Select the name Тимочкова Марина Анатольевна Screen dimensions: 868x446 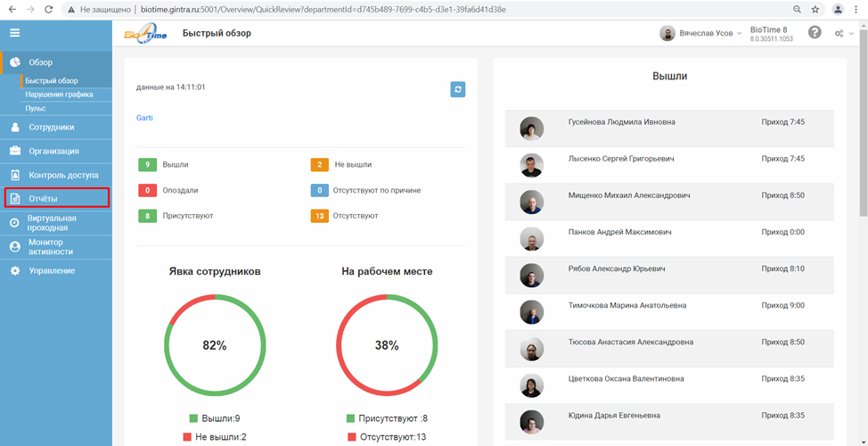coord(627,305)
